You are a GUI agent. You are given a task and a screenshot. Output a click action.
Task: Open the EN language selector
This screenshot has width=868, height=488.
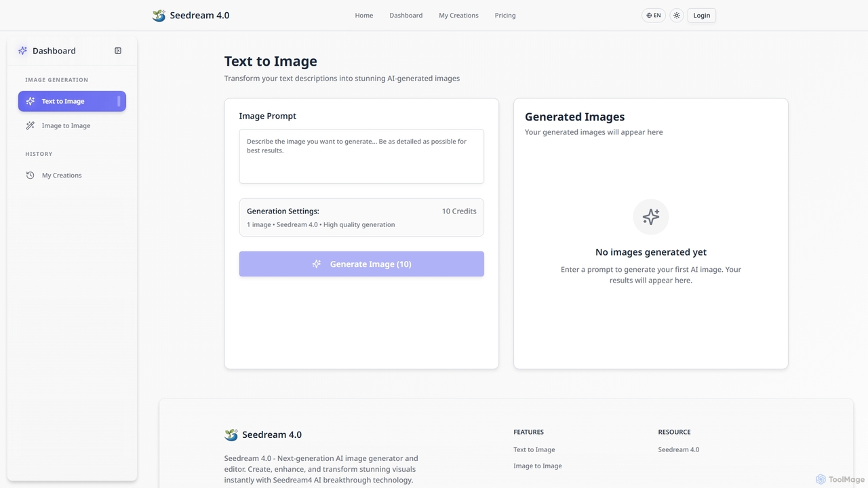(654, 16)
